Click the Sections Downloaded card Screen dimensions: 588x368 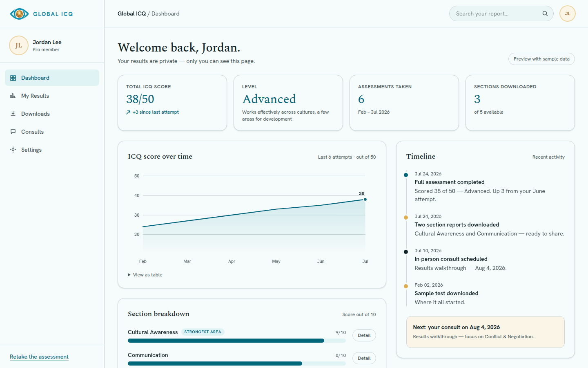pyautogui.click(x=520, y=103)
